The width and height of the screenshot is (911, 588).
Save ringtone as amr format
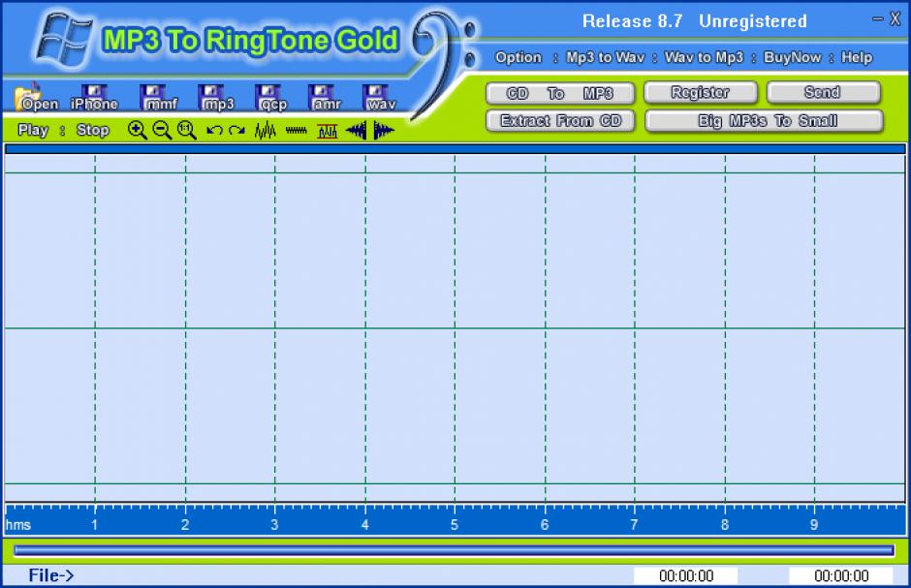click(325, 97)
